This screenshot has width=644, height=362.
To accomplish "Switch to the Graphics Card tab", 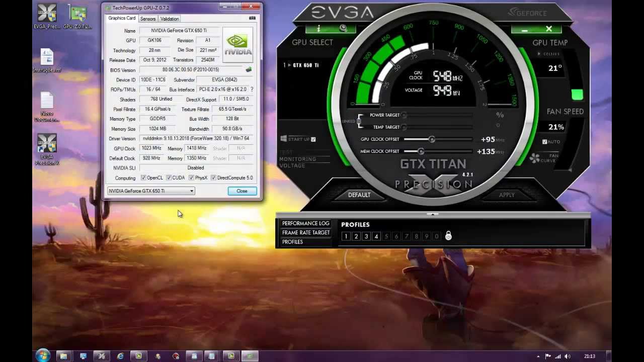I will point(122,18).
